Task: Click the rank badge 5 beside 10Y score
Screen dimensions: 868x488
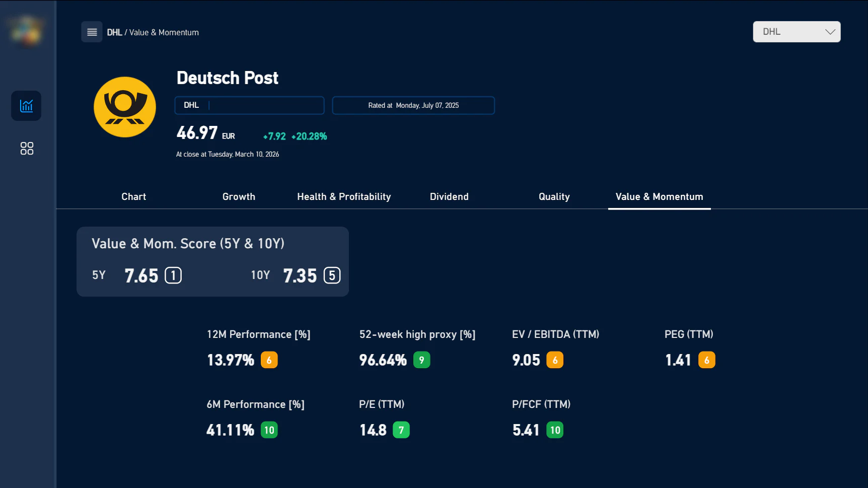Action: (x=332, y=275)
